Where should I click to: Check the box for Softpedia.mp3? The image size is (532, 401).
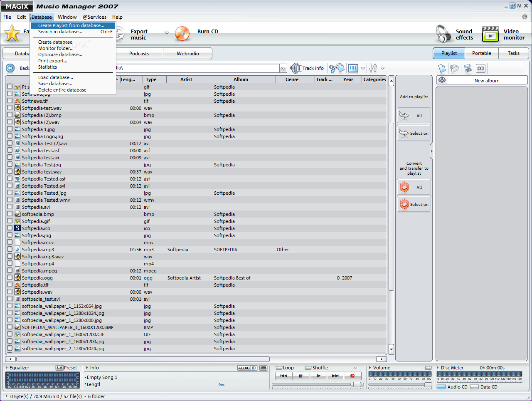pyautogui.click(x=10, y=249)
